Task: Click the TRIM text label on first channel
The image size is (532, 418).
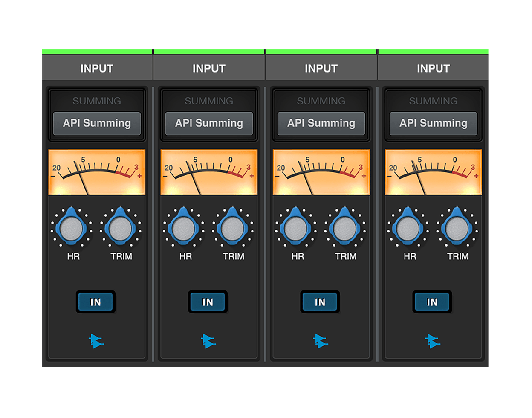Action: click(x=121, y=256)
